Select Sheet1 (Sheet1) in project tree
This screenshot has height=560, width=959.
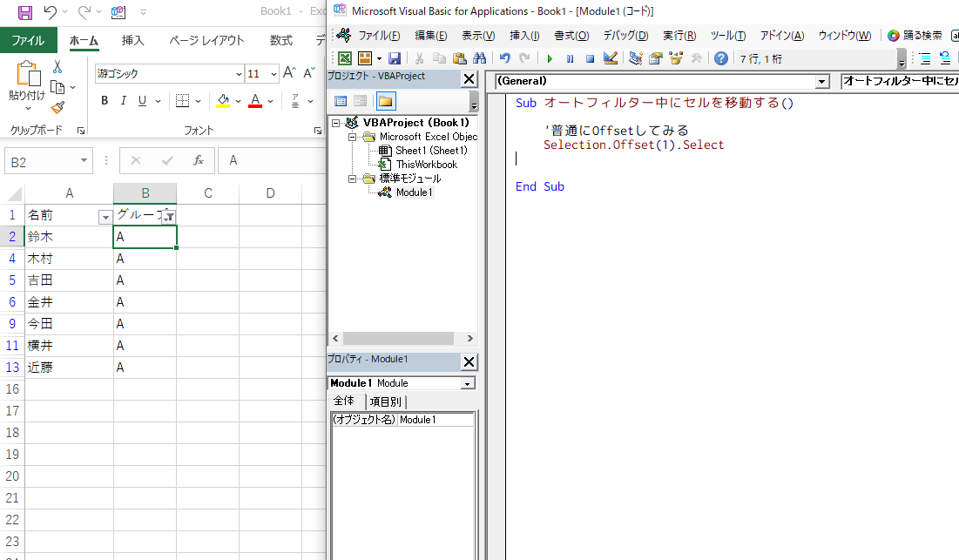click(x=431, y=151)
